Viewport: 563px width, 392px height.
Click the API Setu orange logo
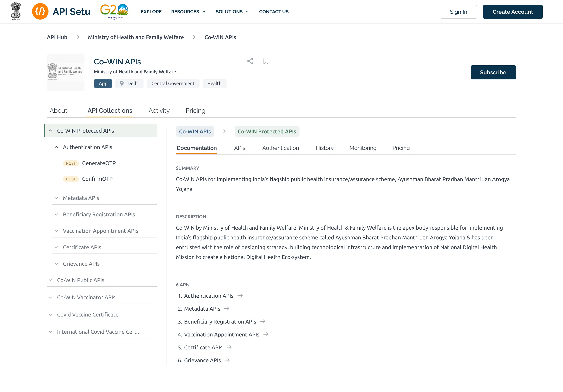pyautogui.click(x=40, y=12)
